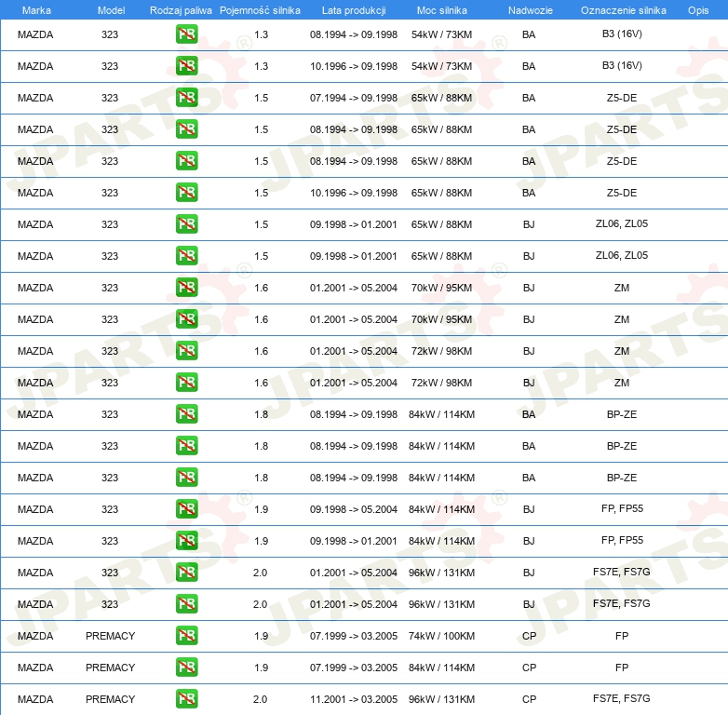Click the Oznaczenie silnika column header
The height and width of the screenshot is (715, 728).
tap(623, 10)
